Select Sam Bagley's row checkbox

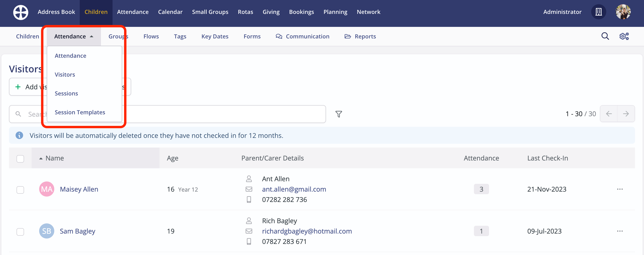[20, 232]
